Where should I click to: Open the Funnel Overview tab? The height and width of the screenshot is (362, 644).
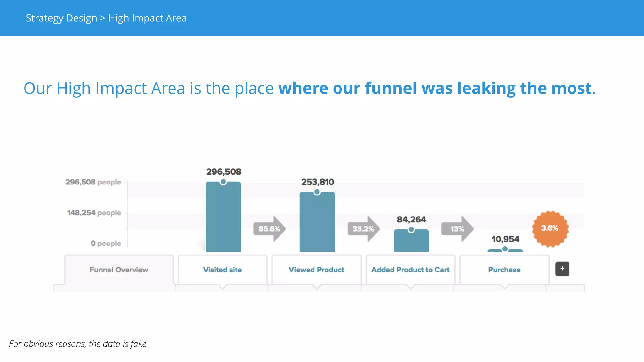pyautogui.click(x=119, y=270)
